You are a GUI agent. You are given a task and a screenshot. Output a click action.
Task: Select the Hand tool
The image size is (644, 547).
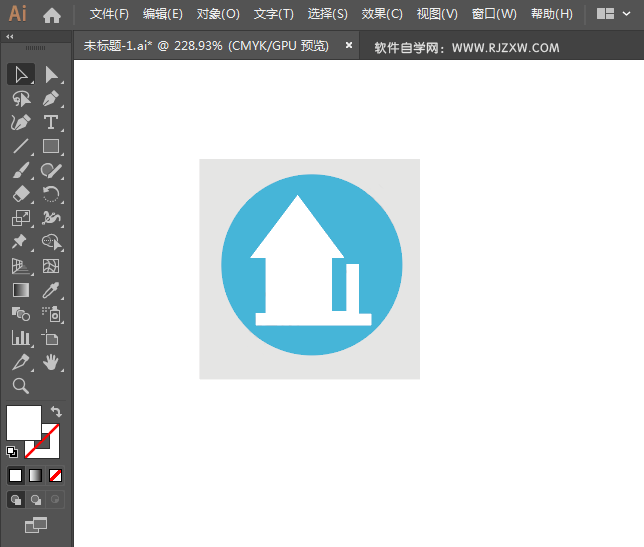(x=51, y=362)
